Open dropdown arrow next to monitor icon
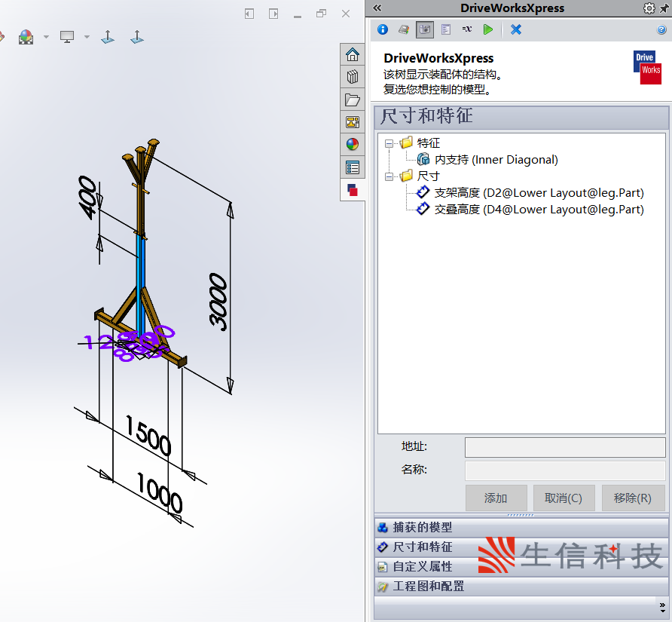Image resolution: width=672 pixels, height=622 pixels. [87, 38]
